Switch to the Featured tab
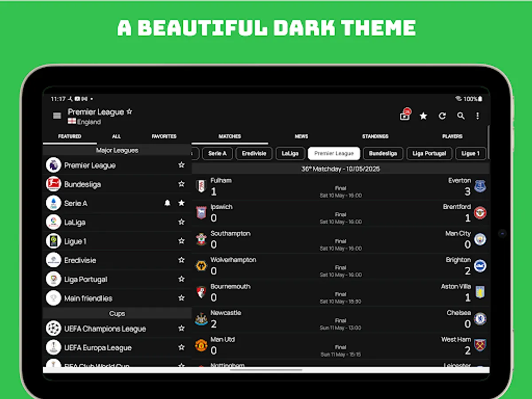 70,137
